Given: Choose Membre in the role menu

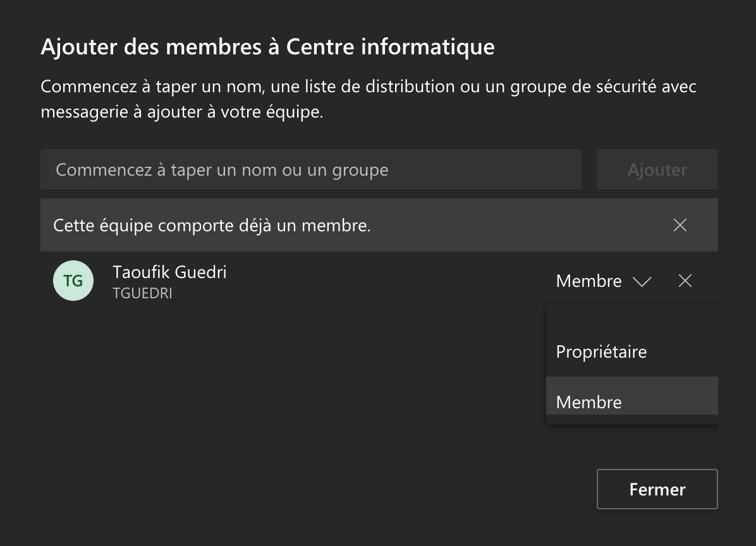Looking at the screenshot, I should tap(588, 401).
